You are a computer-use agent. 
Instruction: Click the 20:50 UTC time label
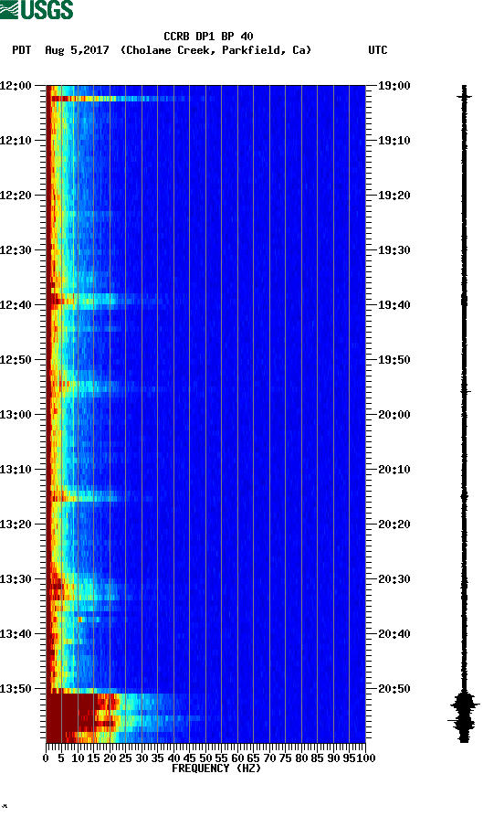(394, 688)
